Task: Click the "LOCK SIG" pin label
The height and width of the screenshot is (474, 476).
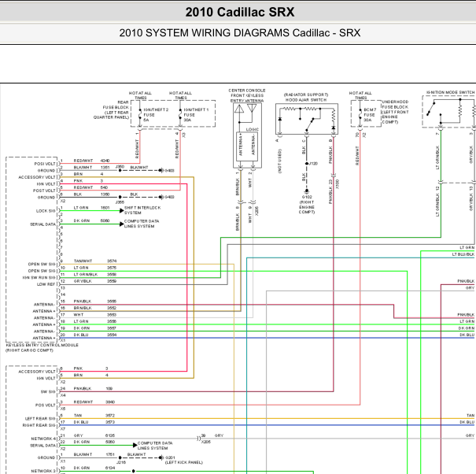Action: click(x=46, y=211)
